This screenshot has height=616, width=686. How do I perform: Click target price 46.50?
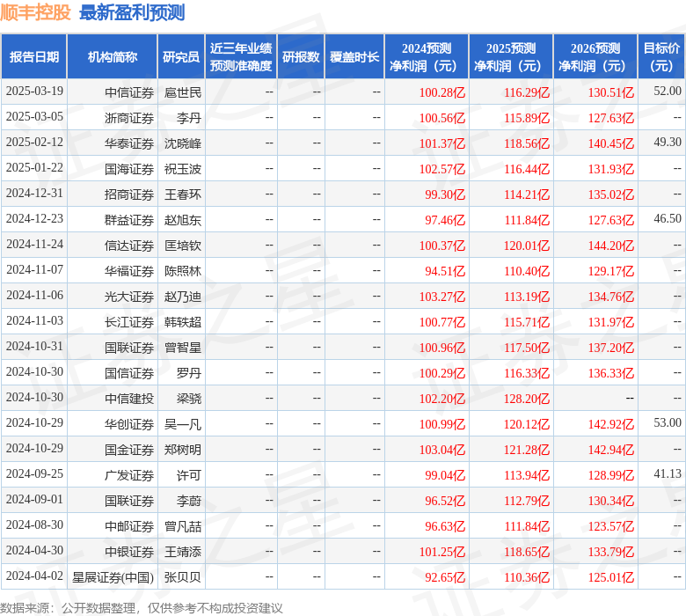pyautogui.click(x=668, y=218)
